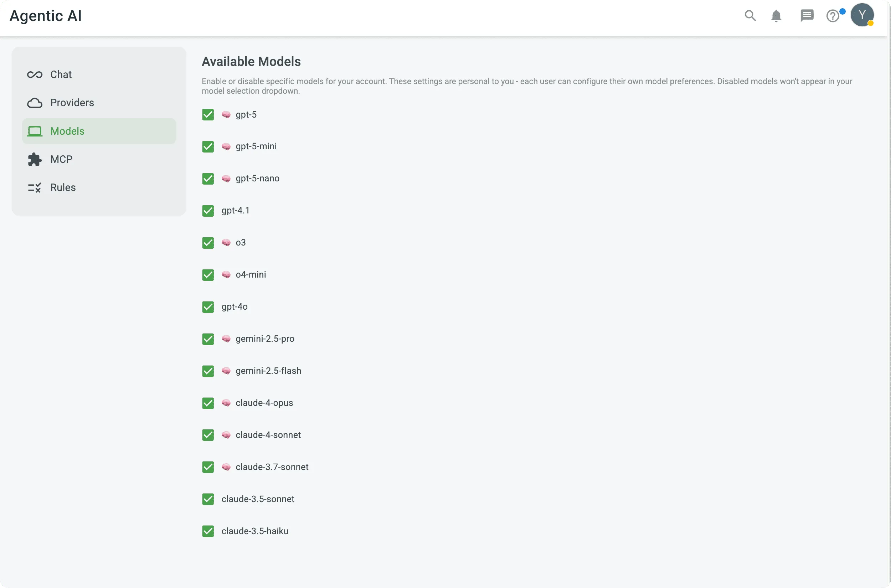Click the Rules checklist icon
891x588 pixels.
point(35,187)
